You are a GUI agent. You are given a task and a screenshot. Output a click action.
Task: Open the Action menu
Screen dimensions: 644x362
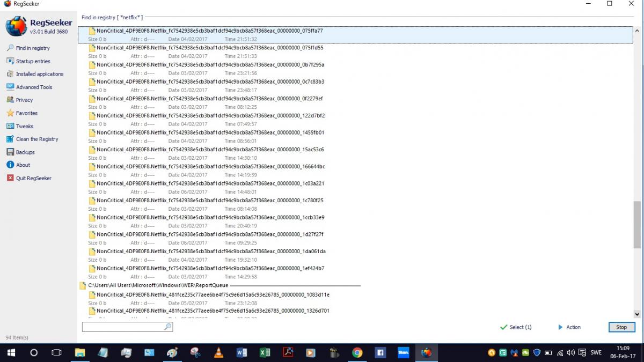(x=569, y=327)
